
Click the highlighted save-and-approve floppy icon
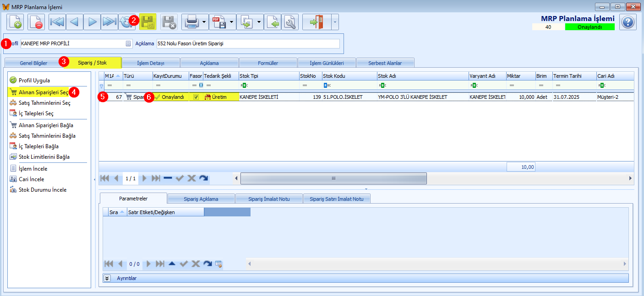coord(148,22)
